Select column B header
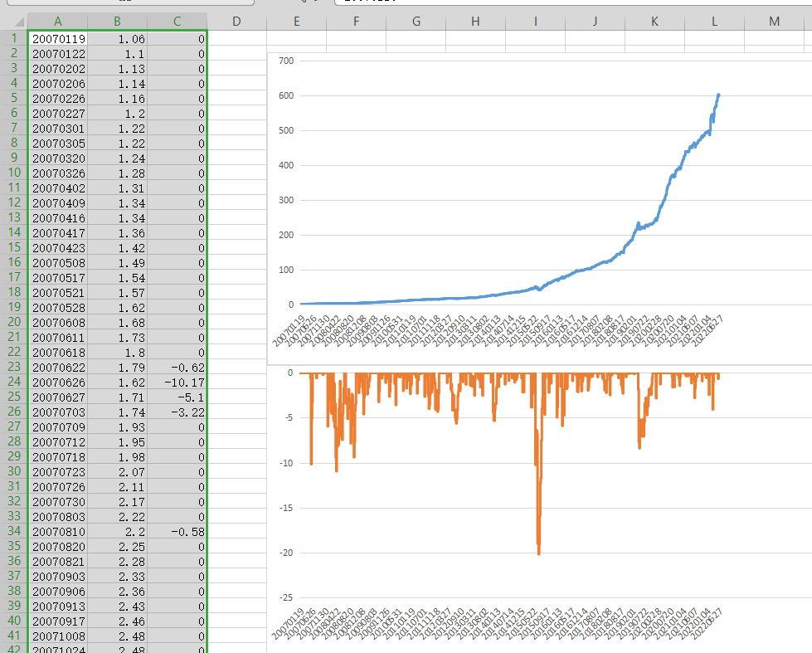This screenshot has height=653, width=812. [117, 21]
